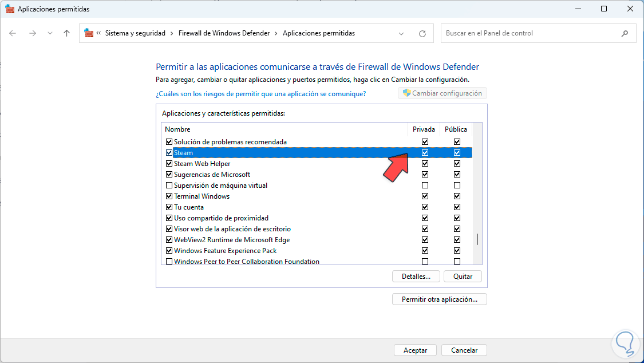Screen dimensions: 644x363
Task: Select Visor web de la aplicación de escritorio
Action: pos(232,228)
